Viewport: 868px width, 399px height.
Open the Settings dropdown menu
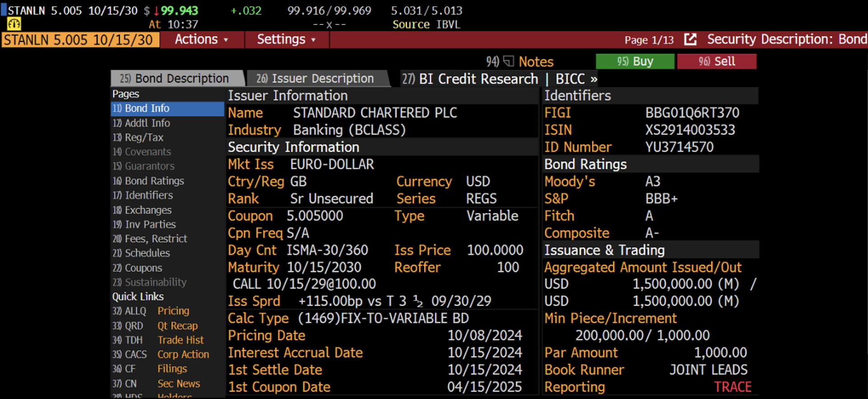tap(286, 40)
